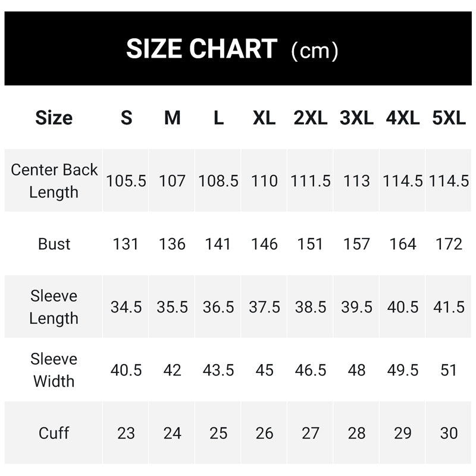Click the bust value 146 cell
The image size is (476, 476).
tap(264, 244)
